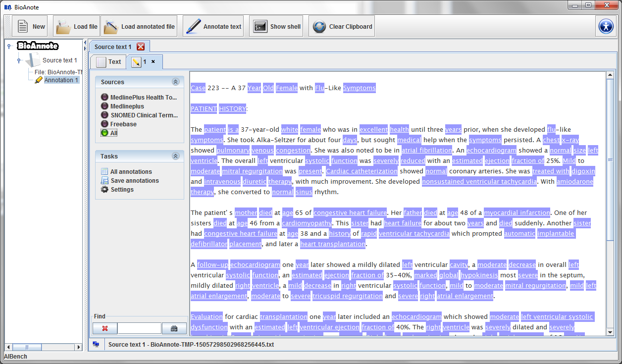Click the Load annotated file button
622x364 pixels.
(140, 26)
